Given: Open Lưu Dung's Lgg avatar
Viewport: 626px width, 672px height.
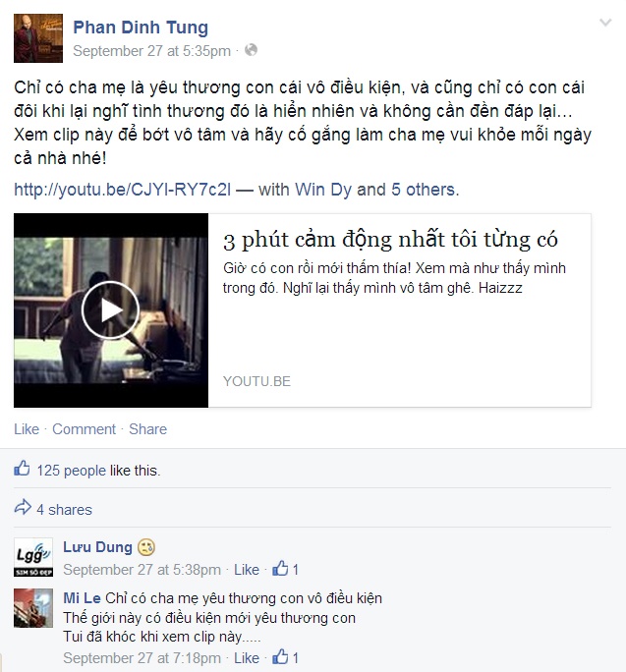Looking at the screenshot, I should pos(33,557).
